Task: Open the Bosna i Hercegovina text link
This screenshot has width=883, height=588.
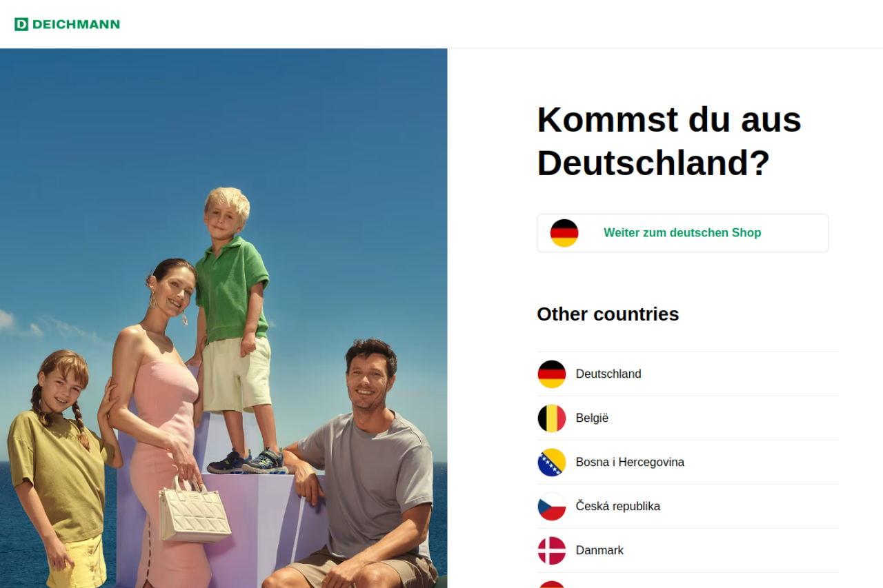Action: tap(630, 463)
